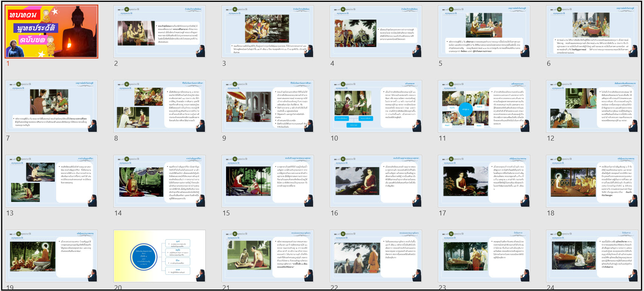Image resolution: width=644 pixels, height=291 pixels.
Task: Select slide 17 thumbnail
Action: (484, 181)
